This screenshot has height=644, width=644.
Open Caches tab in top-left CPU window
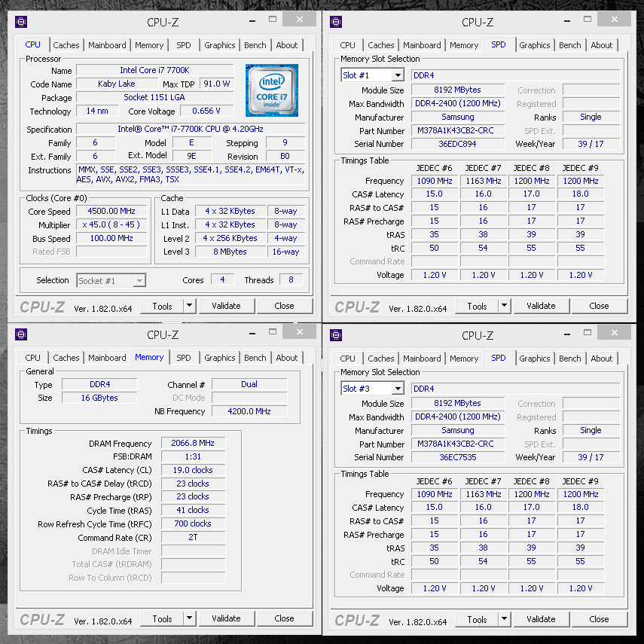(66, 45)
